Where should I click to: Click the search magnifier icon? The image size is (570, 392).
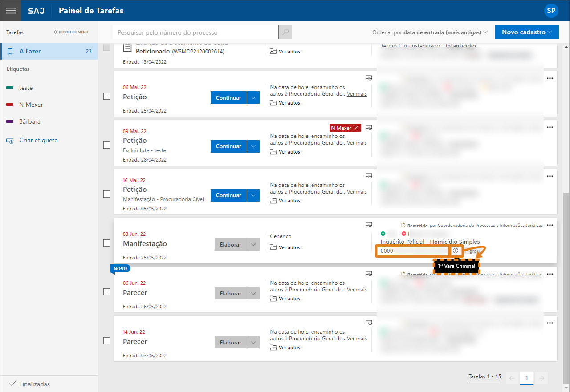click(x=285, y=32)
